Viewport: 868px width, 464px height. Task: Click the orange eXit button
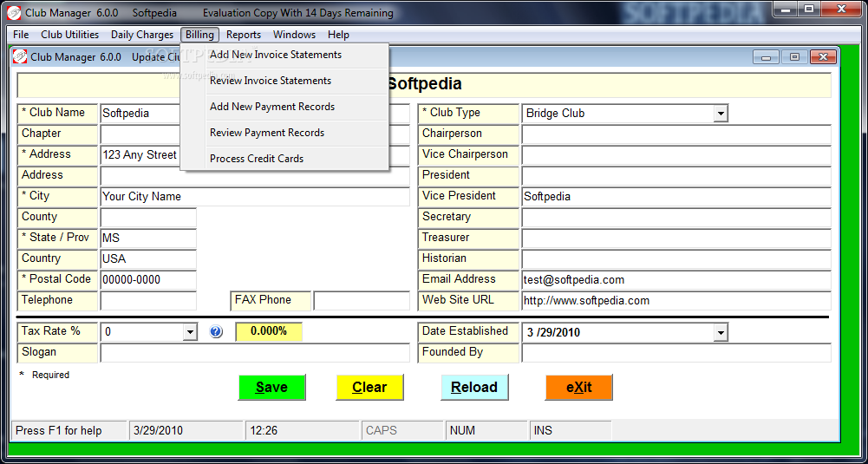coord(579,387)
